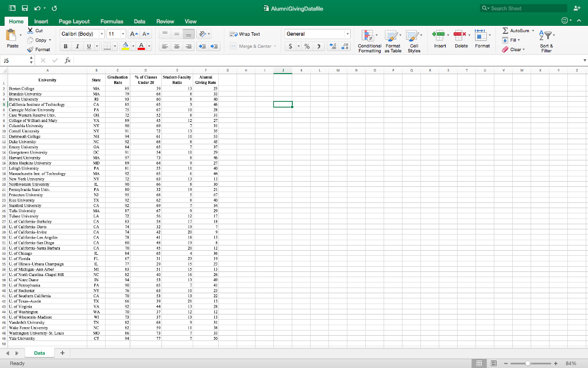588x368 pixels.
Task: Toggle Bold formatting
Action: [x=66, y=46]
